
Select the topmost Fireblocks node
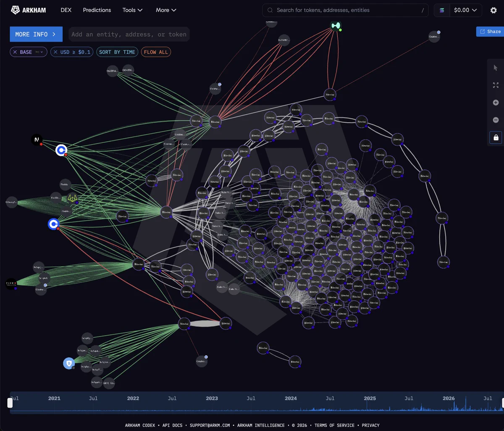(x=65, y=184)
